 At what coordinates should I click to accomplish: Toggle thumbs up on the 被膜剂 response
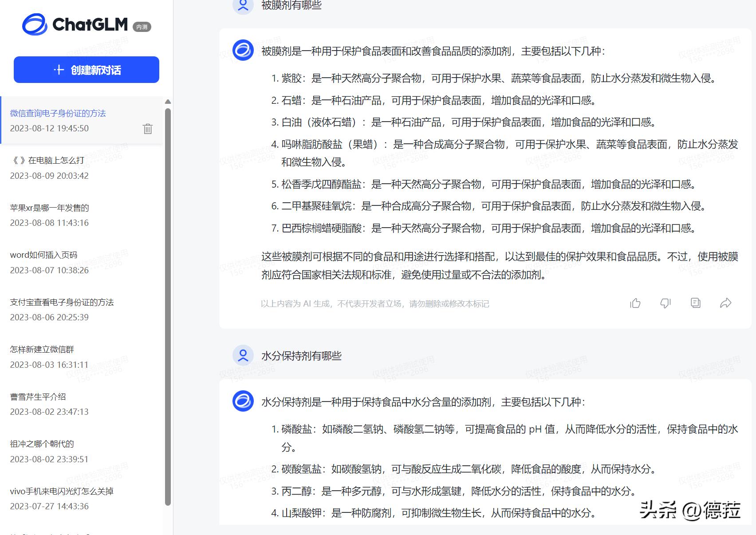click(635, 303)
